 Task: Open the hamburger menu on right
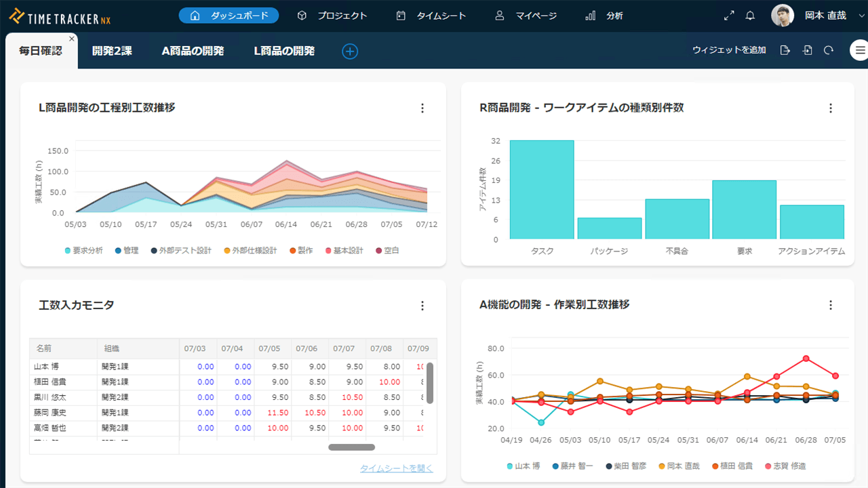pos(860,50)
